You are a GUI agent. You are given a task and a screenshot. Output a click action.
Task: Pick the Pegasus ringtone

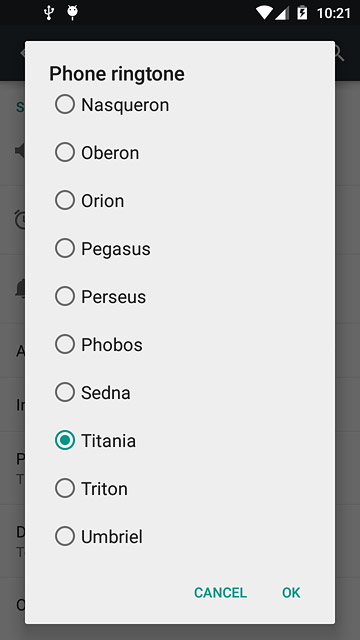[64, 248]
